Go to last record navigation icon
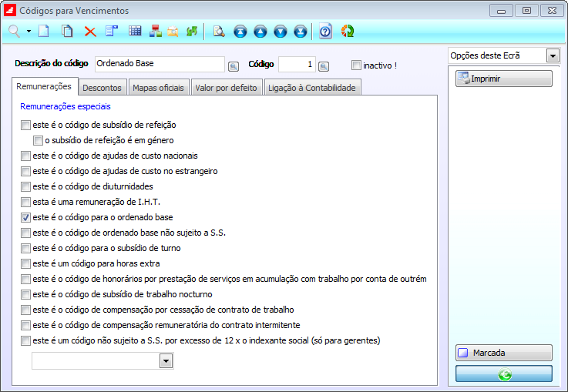Screen dimensions: 568x392 pyautogui.click(x=300, y=32)
